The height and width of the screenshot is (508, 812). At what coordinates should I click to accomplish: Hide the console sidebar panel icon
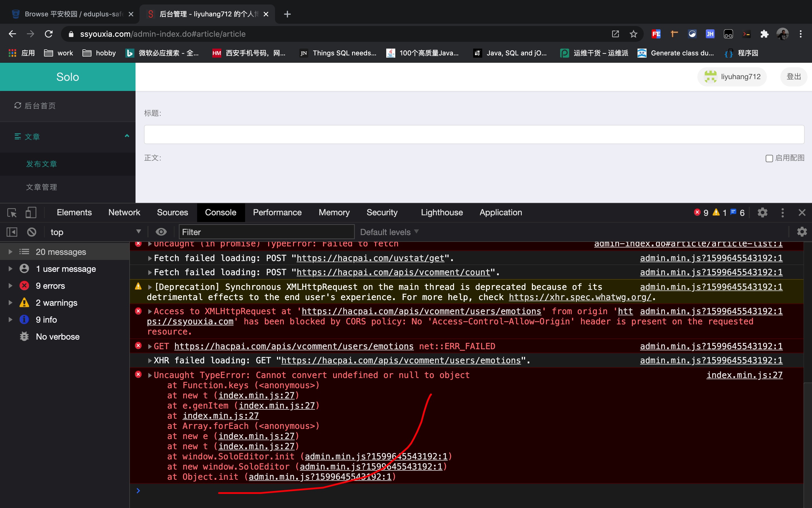tap(12, 232)
